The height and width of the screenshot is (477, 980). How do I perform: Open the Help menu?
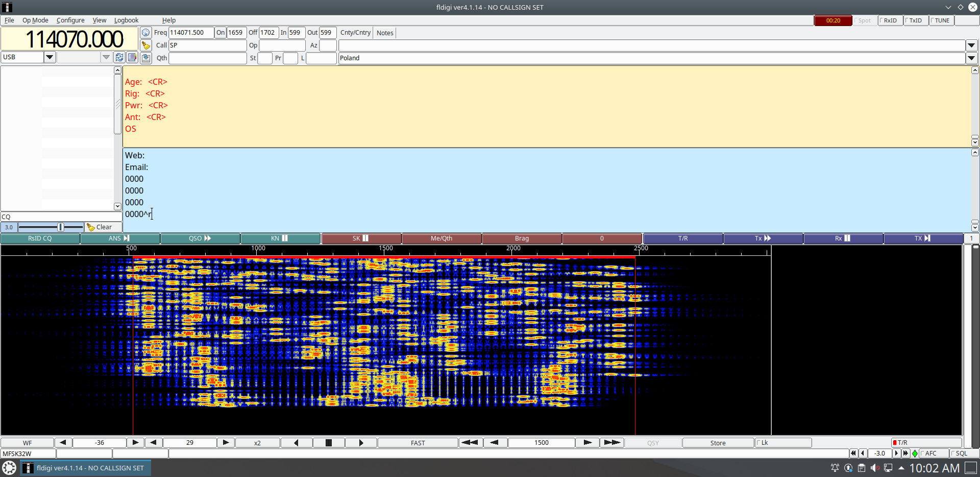coord(169,20)
